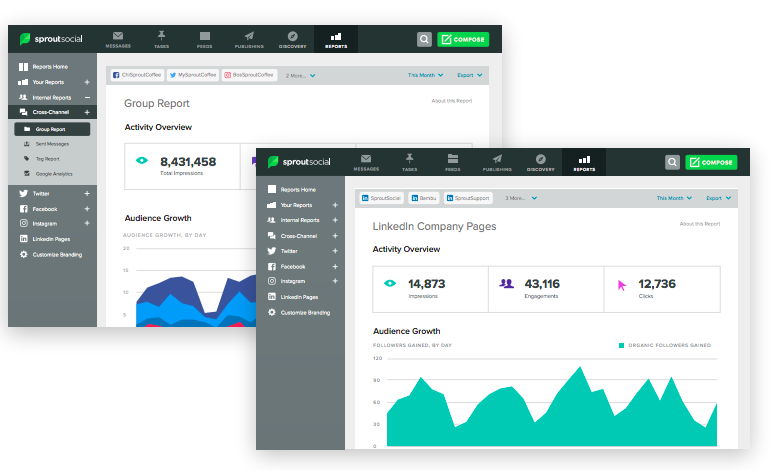The height and width of the screenshot is (470, 771).
Task: Expand Facebook plus in back window sidebar
Action: (87, 209)
